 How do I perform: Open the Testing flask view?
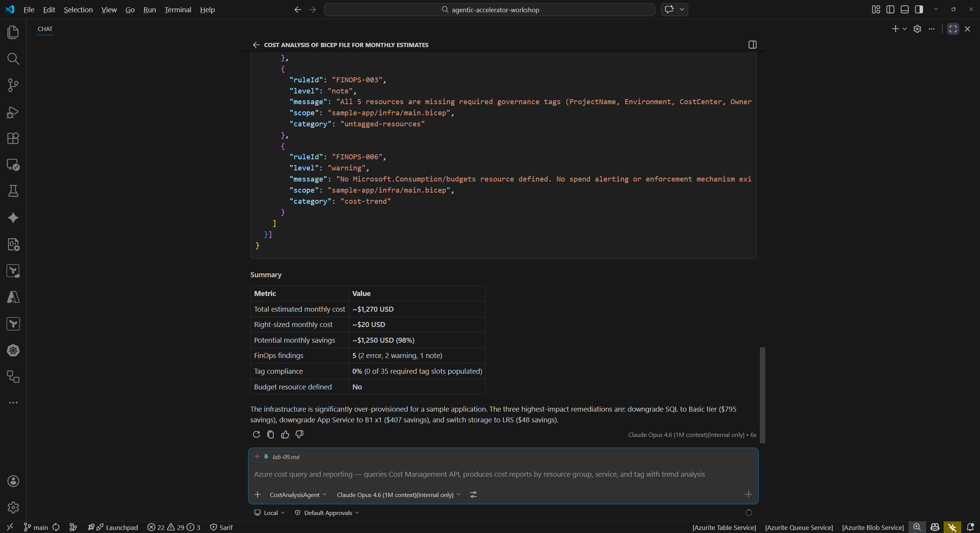tap(13, 191)
